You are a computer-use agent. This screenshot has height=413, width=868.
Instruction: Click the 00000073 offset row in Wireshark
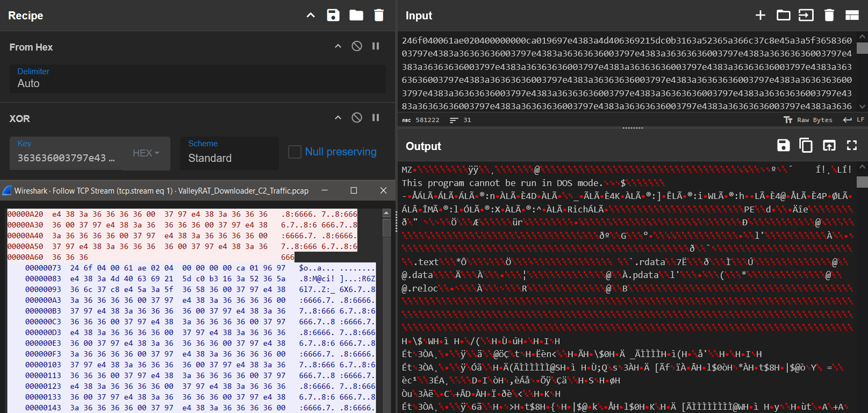[200, 268]
